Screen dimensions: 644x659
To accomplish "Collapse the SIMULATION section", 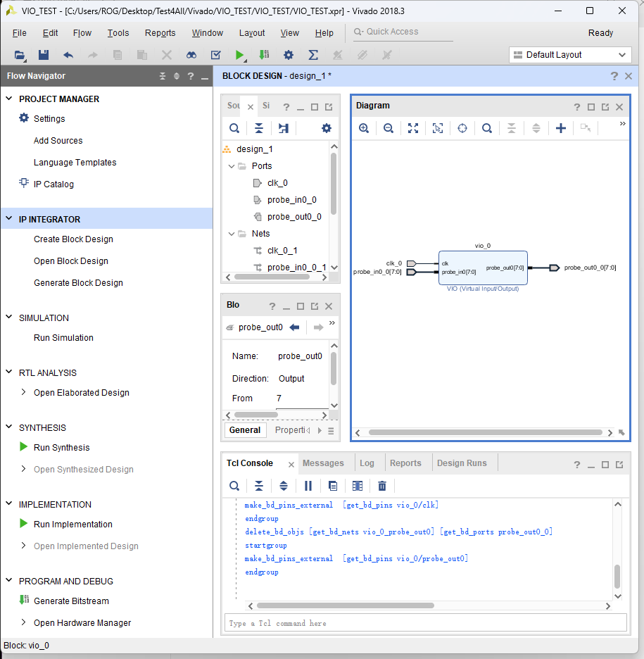I will pyautogui.click(x=9, y=318).
